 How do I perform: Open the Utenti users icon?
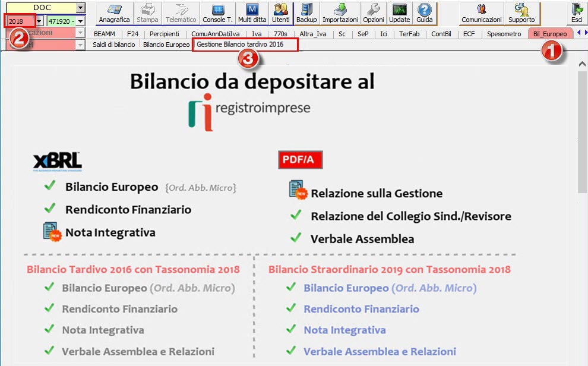click(280, 14)
